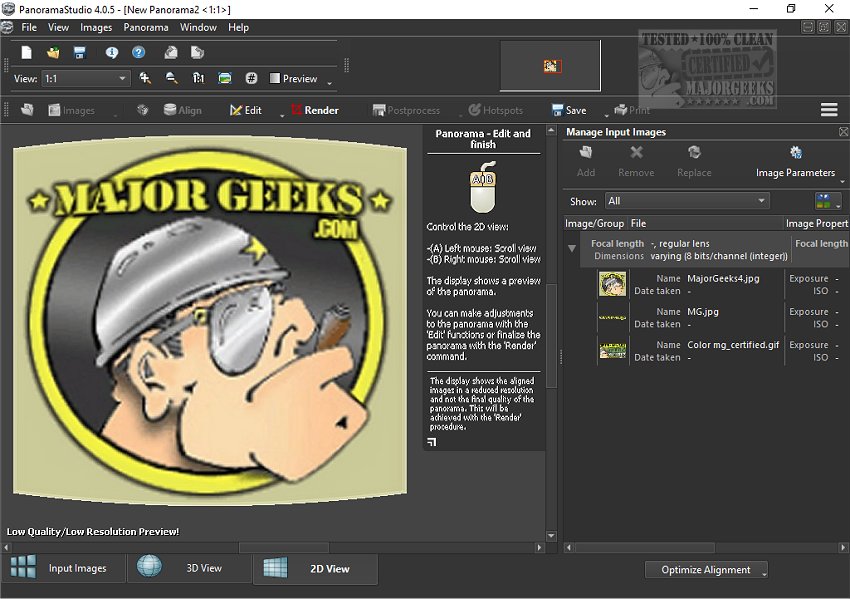
Task: Open the Images menu
Action: coord(96,27)
